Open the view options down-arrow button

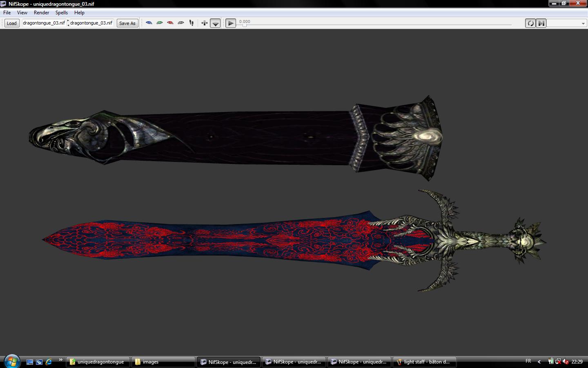click(215, 23)
